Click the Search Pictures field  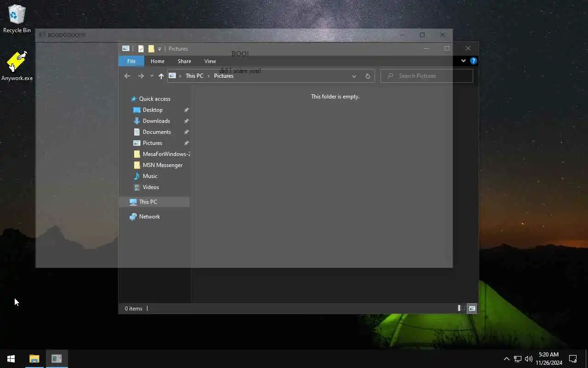(427, 76)
